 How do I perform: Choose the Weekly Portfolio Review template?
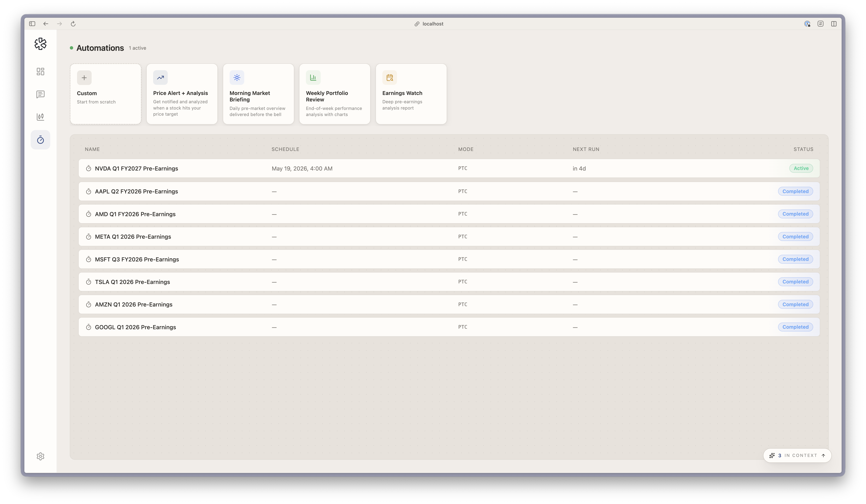pyautogui.click(x=335, y=94)
